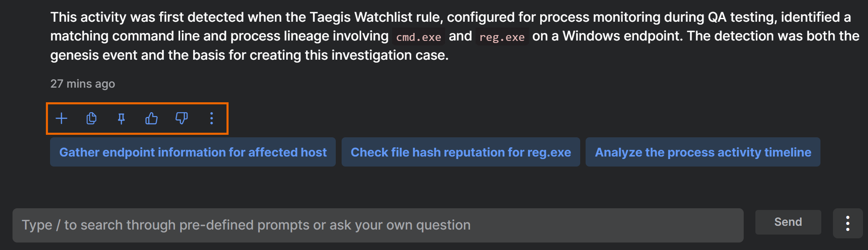This screenshot has height=250, width=868.
Task: Open more options for the response message
Action: [211, 119]
